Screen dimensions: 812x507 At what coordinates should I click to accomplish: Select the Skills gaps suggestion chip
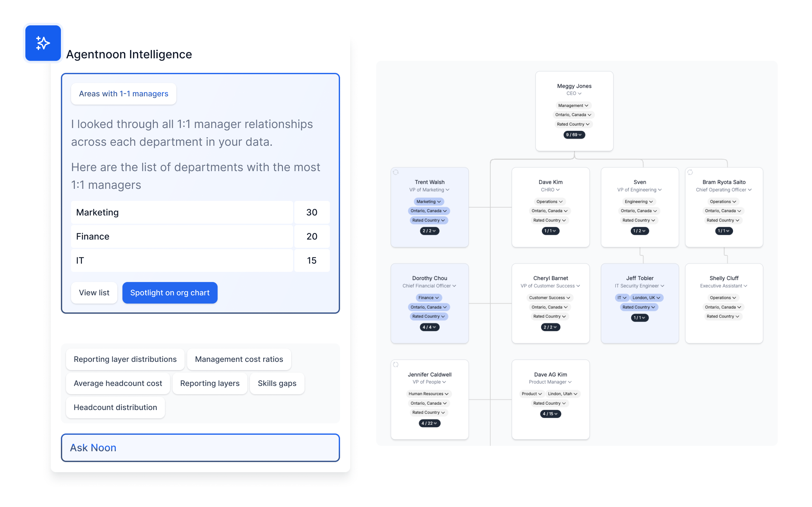(277, 382)
